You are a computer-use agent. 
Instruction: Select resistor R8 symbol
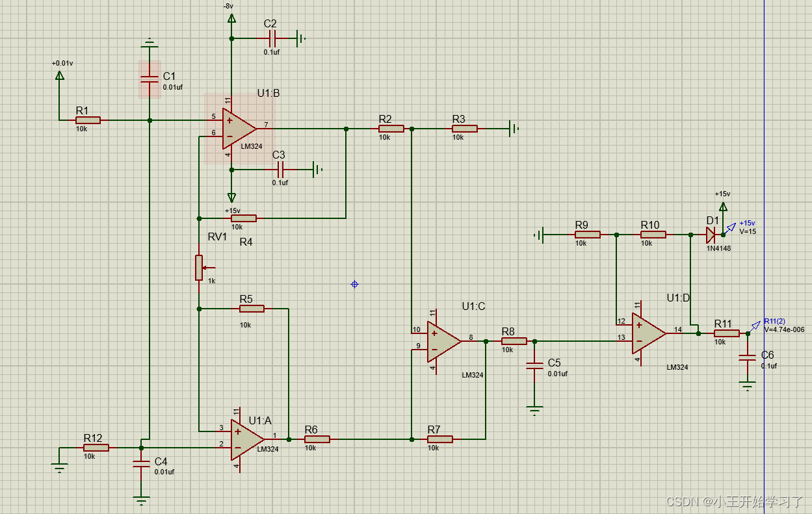(514, 341)
